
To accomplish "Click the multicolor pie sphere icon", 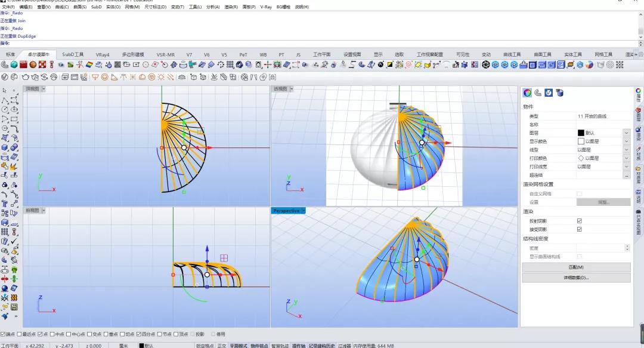I will 589,64.
